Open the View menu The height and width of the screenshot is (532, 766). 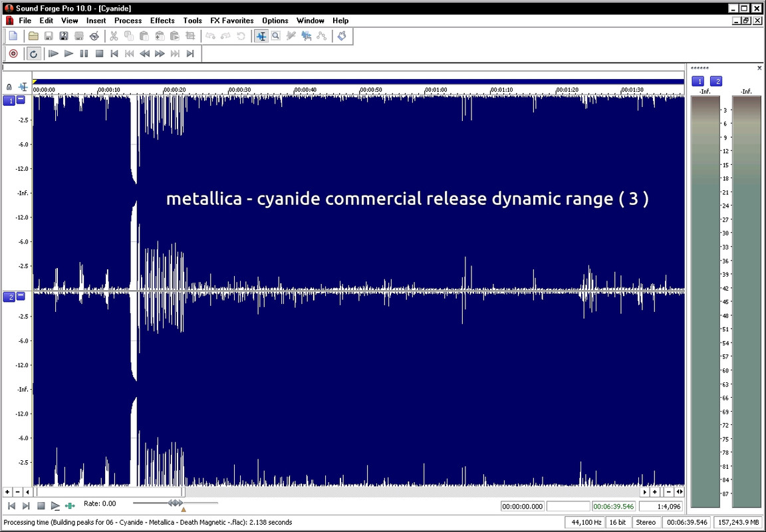(69, 21)
